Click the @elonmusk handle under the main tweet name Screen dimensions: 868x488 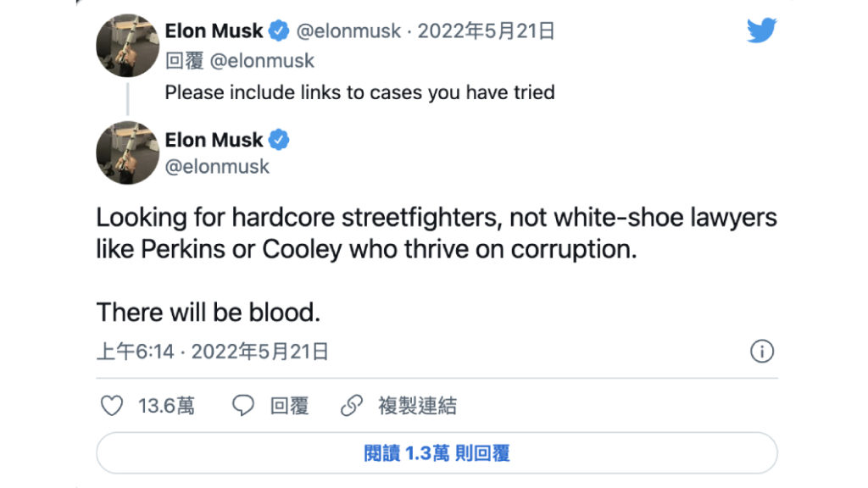tap(217, 166)
